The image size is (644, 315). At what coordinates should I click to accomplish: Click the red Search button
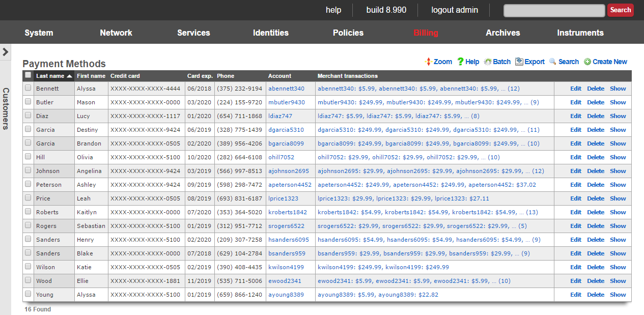620,10
